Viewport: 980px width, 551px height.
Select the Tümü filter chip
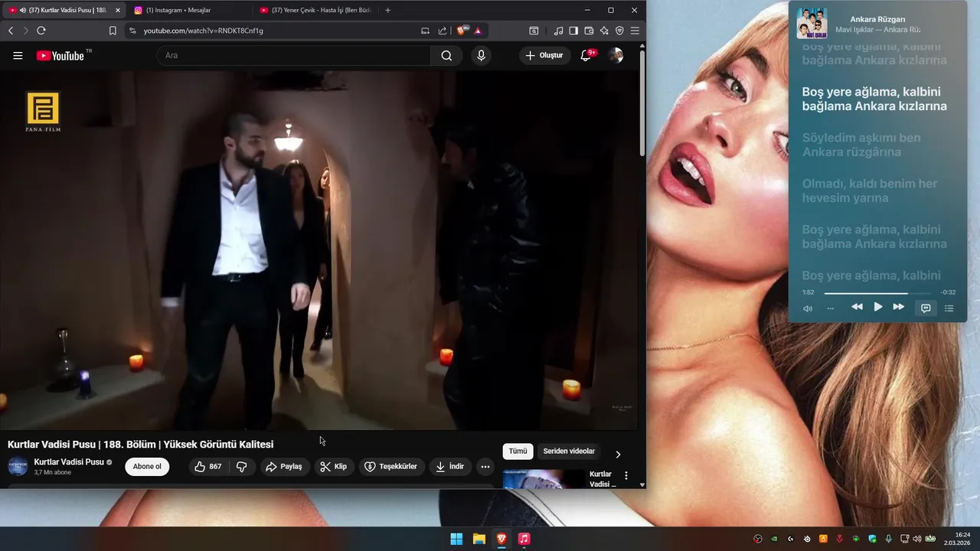[518, 452]
